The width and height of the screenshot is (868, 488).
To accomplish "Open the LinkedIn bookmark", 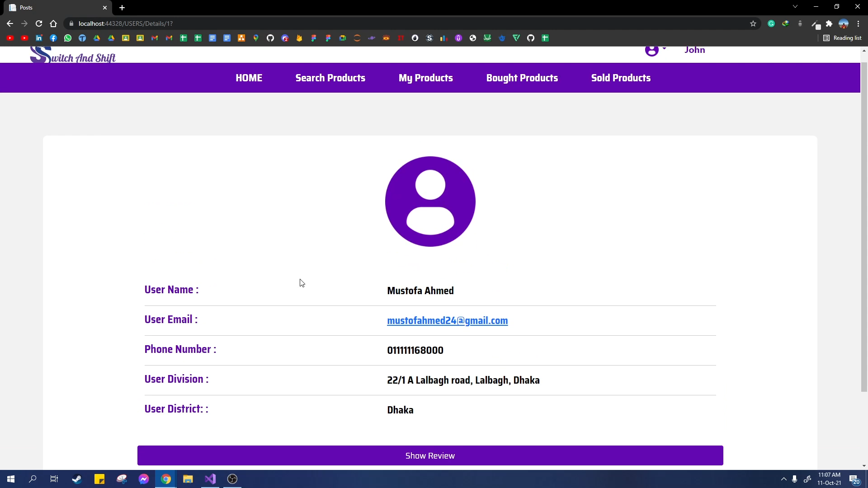I will coord(39,38).
